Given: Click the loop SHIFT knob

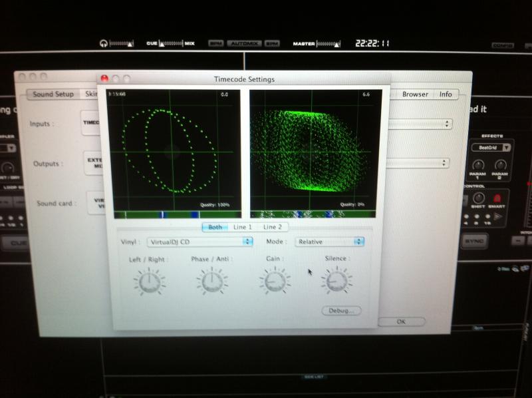Looking at the screenshot, I should pyautogui.click(x=478, y=198).
